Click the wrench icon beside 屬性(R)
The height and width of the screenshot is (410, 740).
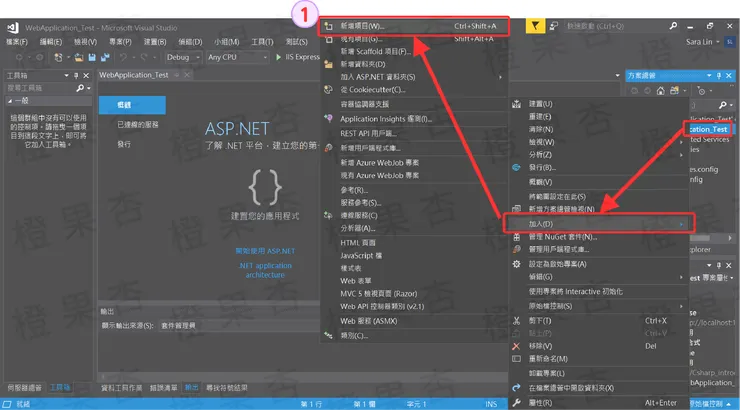[517, 403]
